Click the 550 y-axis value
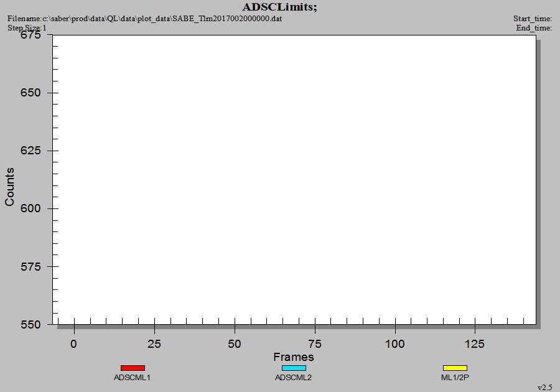The height and width of the screenshot is (392, 560). (x=30, y=325)
